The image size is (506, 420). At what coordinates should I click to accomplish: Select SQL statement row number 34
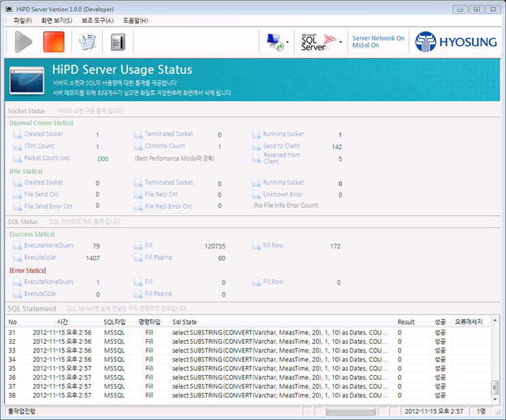(x=248, y=359)
